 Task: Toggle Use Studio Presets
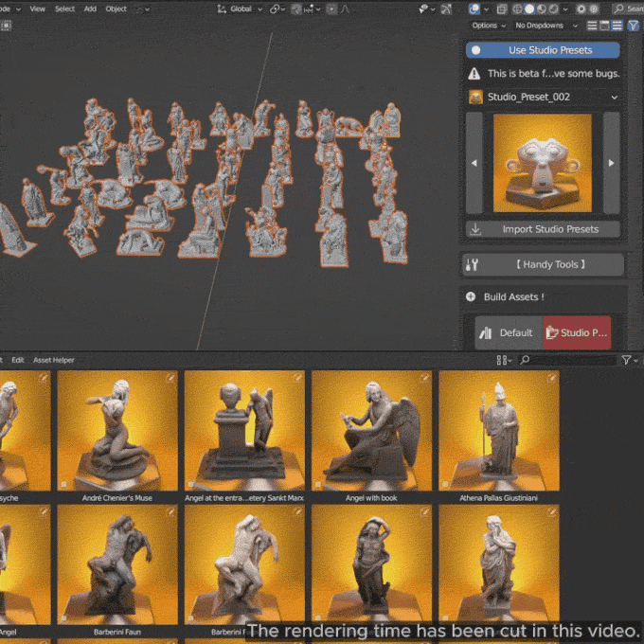543,50
